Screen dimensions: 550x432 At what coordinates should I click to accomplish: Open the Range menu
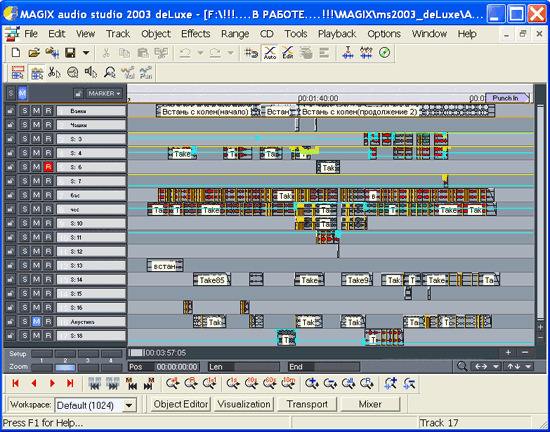[x=235, y=34]
